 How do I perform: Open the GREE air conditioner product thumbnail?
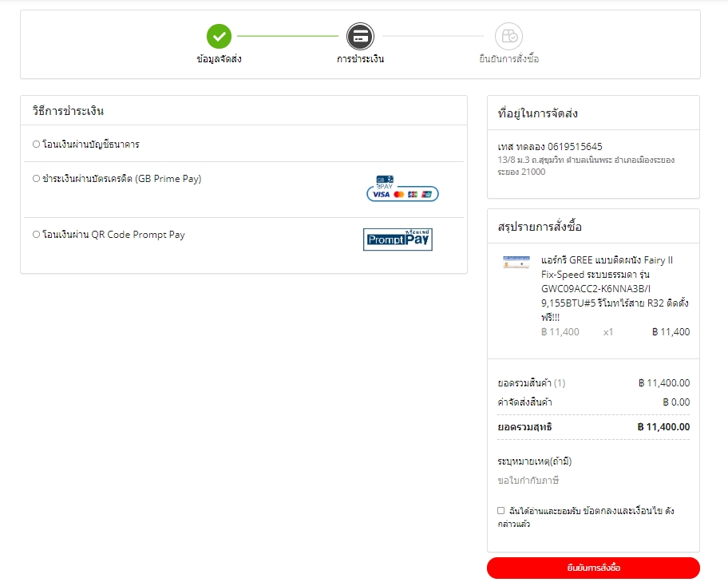pyautogui.click(x=516, y=262)
